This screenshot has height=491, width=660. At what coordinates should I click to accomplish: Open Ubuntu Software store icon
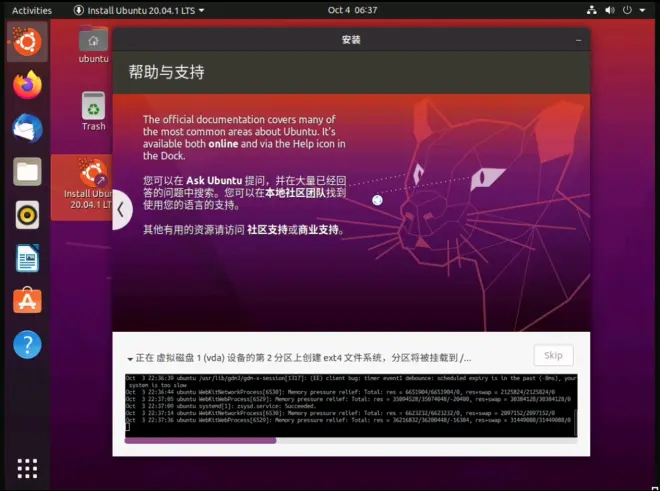[27, 301]
